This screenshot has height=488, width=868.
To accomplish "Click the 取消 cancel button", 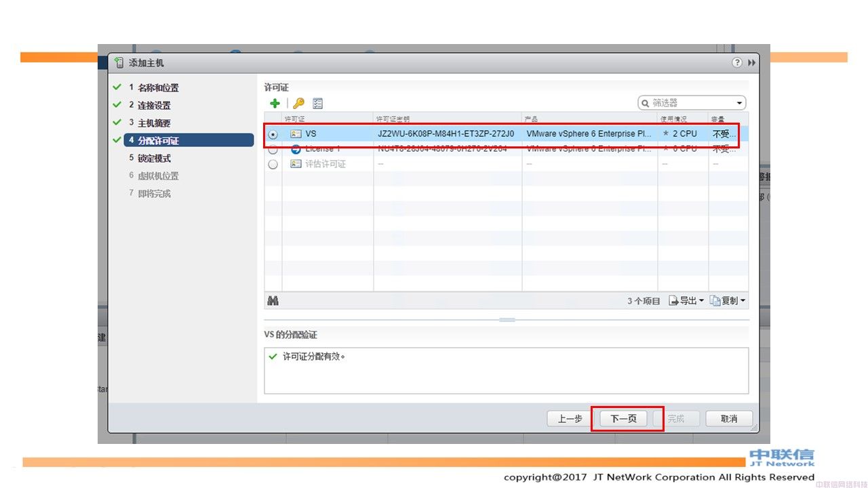I will (729, 419).
